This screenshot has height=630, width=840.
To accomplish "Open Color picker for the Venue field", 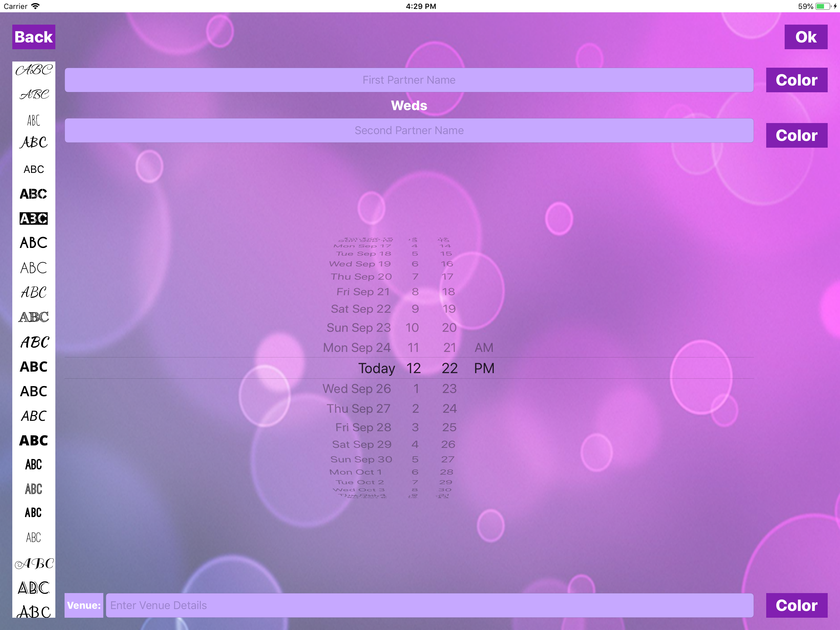I will (796, 605).
